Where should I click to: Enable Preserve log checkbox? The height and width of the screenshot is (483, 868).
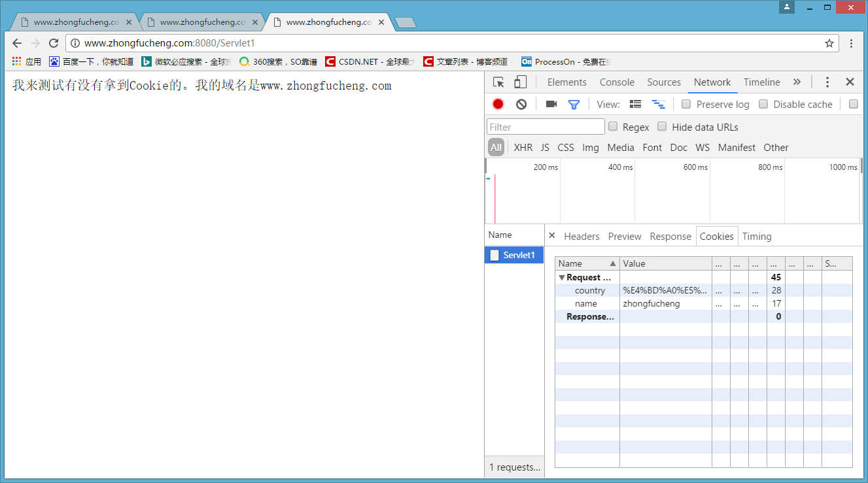(x=686, y=104)
